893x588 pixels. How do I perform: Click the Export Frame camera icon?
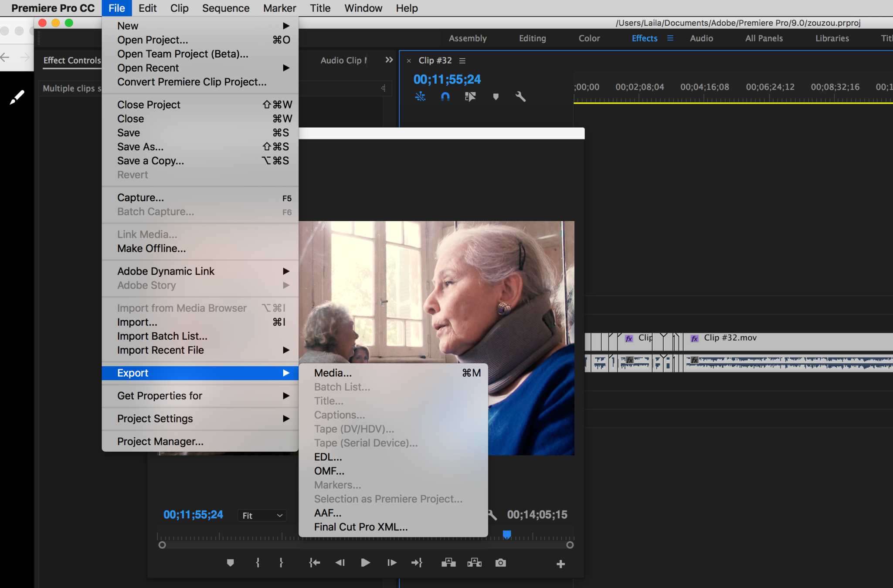[500, 563]
